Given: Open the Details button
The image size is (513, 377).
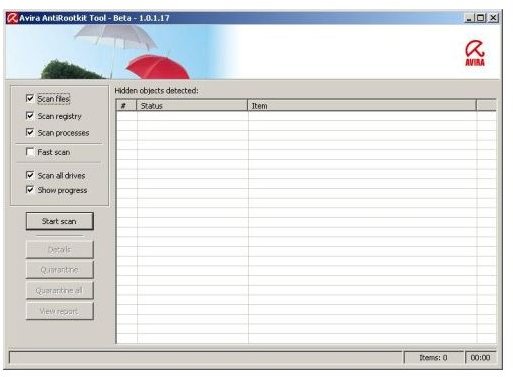Looking at the screenshot, I should point(60,249).
